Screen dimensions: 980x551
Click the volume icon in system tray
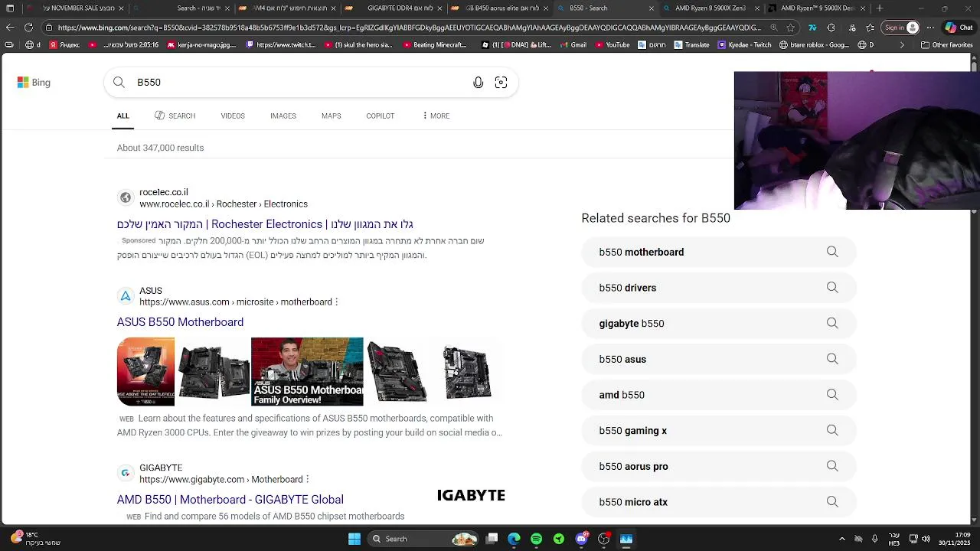tap(926, 539)
